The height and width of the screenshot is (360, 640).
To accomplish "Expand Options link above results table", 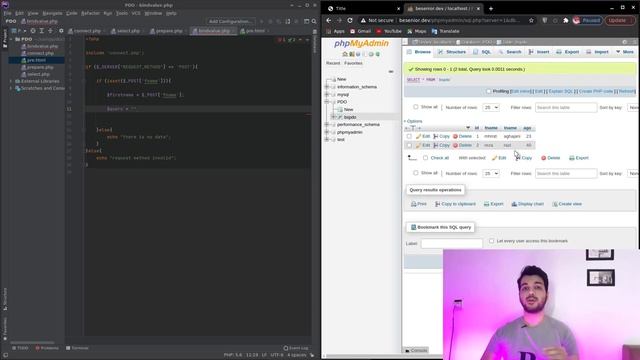I will click(x=413, y=121).
